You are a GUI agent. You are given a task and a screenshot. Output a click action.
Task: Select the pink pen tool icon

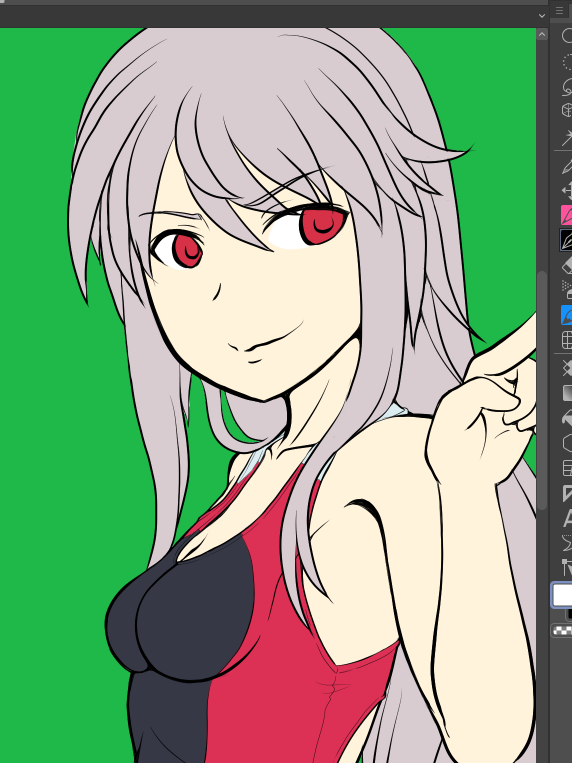(x=567, y=215)
